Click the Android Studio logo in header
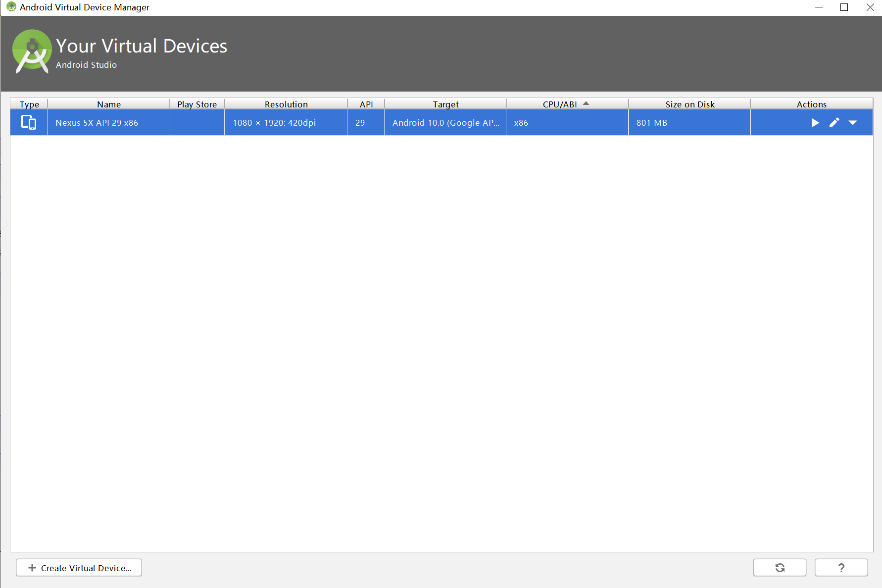The width and height of the screenshot is (882, 588). coord(32,51)
